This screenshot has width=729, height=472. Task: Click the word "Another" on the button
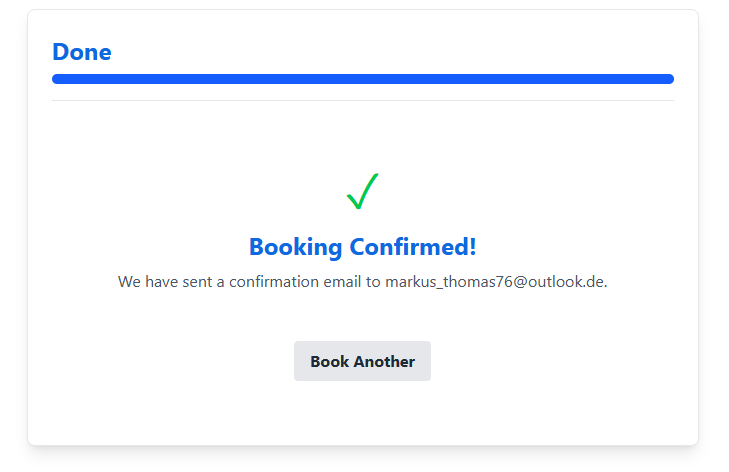(383, 361)
